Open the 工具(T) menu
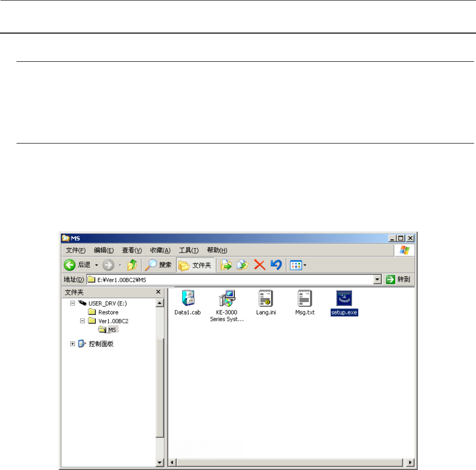This screenshot has height=470, width=476. [189, 251]
